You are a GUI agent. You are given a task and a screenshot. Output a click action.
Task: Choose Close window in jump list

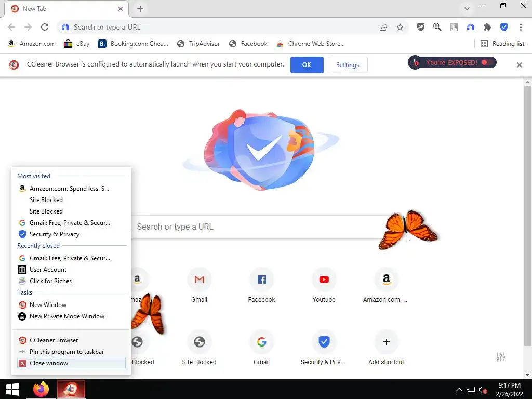click(x=71, y=363)
